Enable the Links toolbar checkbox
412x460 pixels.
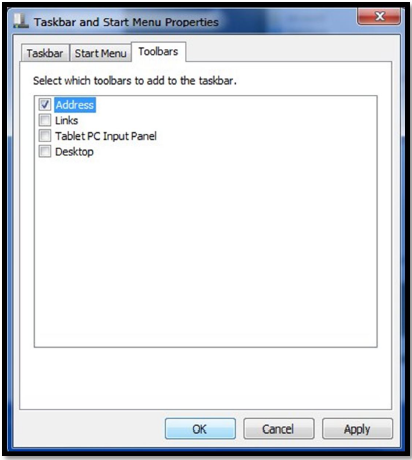(45, 120)
